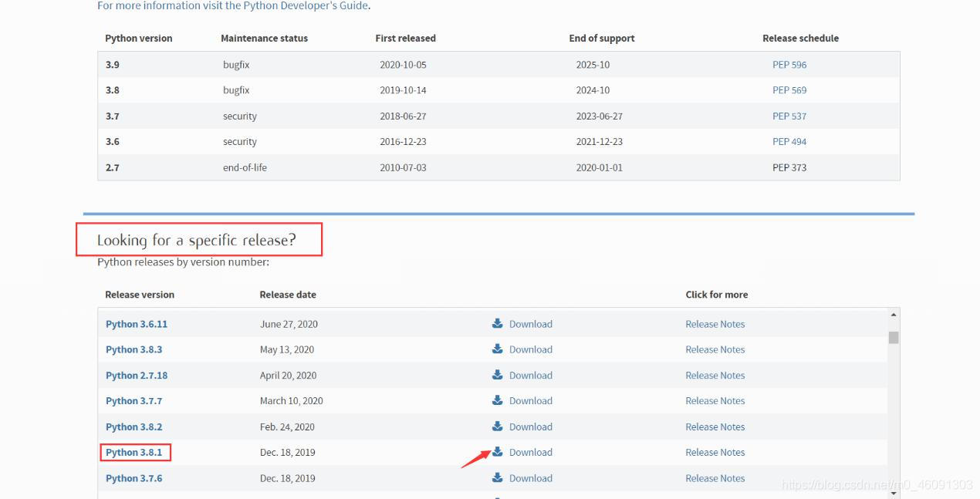
Task: Click end of support date 2023-06-27
Action: (599, 116)
